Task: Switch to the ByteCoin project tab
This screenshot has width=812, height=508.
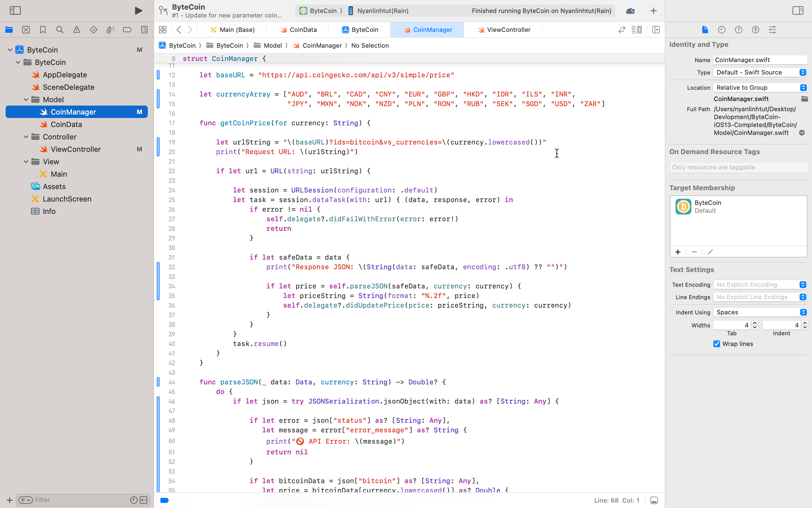Action: [360, 30]
